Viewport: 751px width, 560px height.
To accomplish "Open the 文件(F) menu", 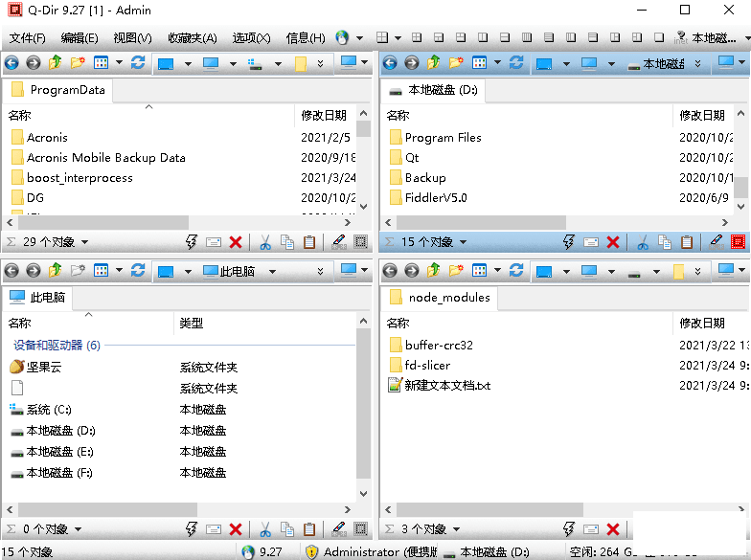I will [x=27, y=38].
